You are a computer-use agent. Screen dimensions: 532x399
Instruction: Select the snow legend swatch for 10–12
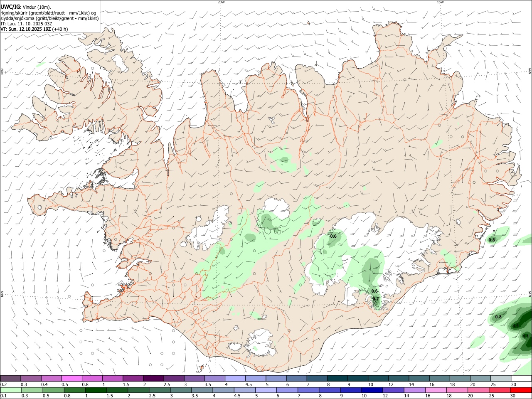point(377,378)
